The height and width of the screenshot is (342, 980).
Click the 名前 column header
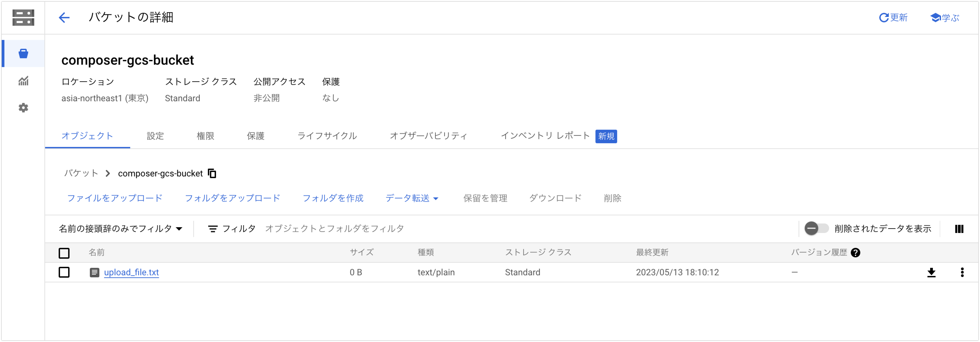tap(97, 253)
